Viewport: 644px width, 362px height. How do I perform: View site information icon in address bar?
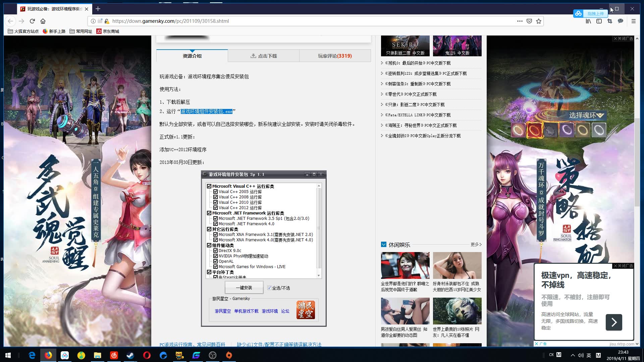click(93, 21)
